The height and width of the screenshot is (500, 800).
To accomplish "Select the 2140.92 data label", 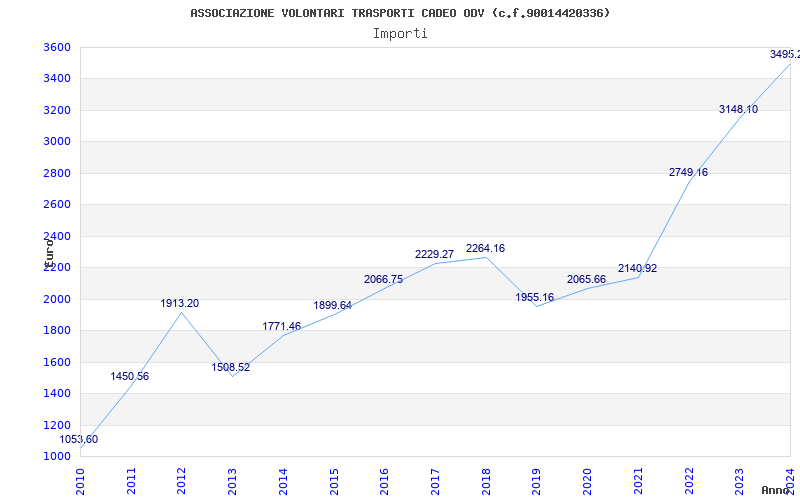I will tap(637, 268).
